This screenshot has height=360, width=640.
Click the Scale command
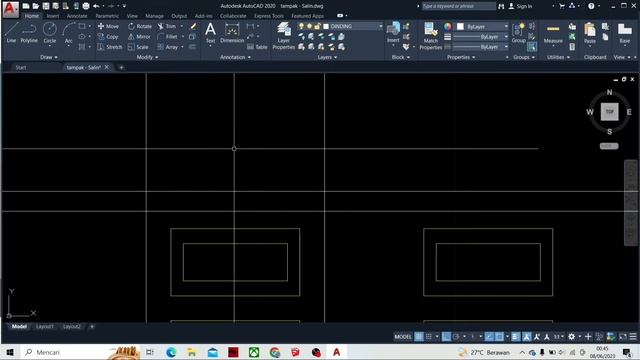[x=138, y=47]
